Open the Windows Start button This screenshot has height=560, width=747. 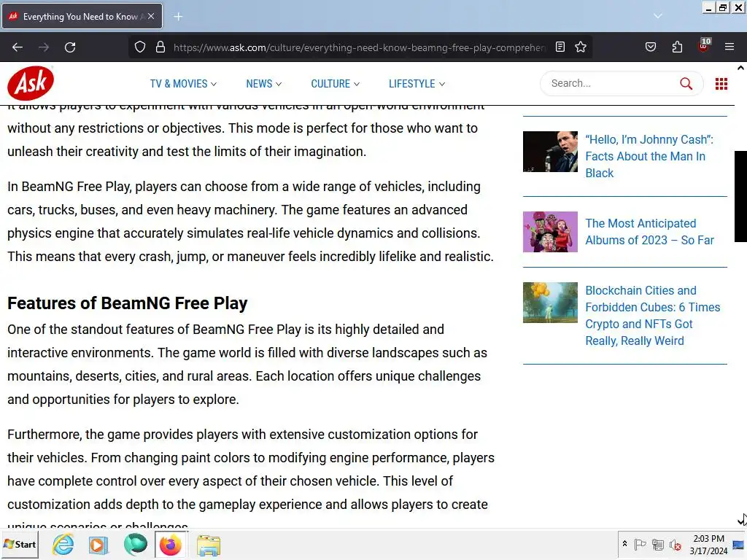pyautogui.click(x=20, y=544)
